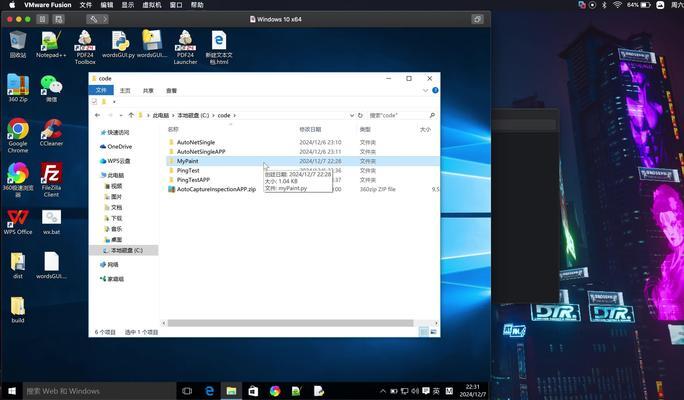Expand the 此电脑 tree node
This screenshot has width=684, height=400.
click(x=97, y=175)
